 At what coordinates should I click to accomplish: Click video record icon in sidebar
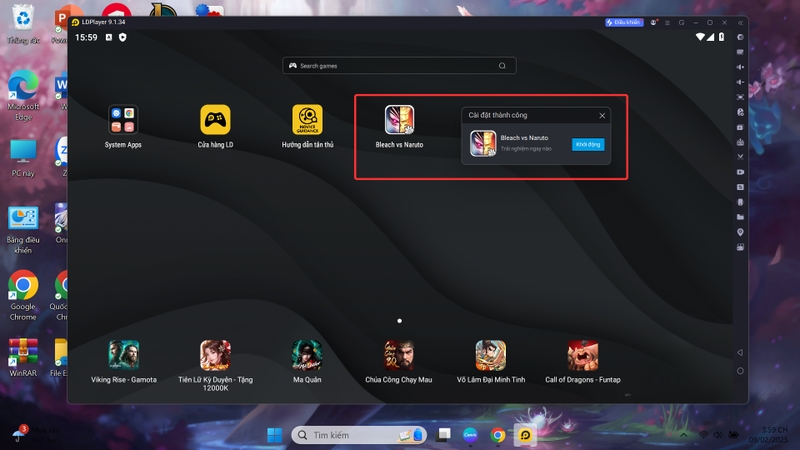(740, 172)
